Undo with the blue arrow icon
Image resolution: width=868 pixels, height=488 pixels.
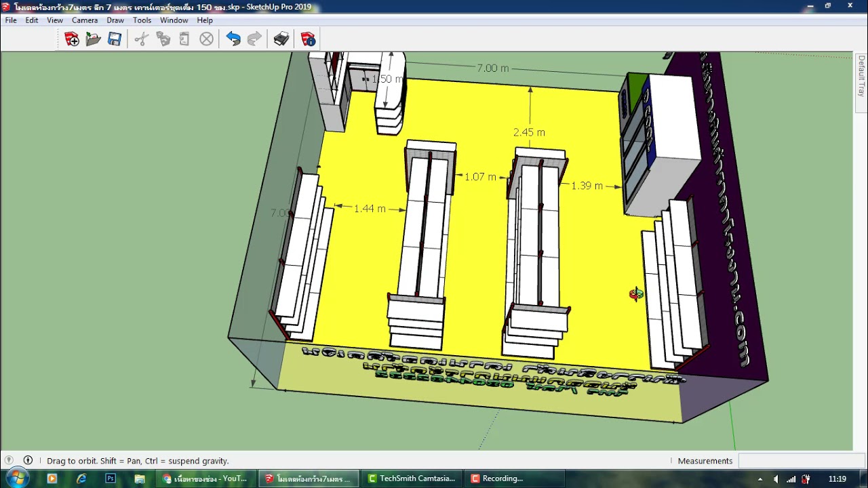pyautogui.click(x=233, y=39)
